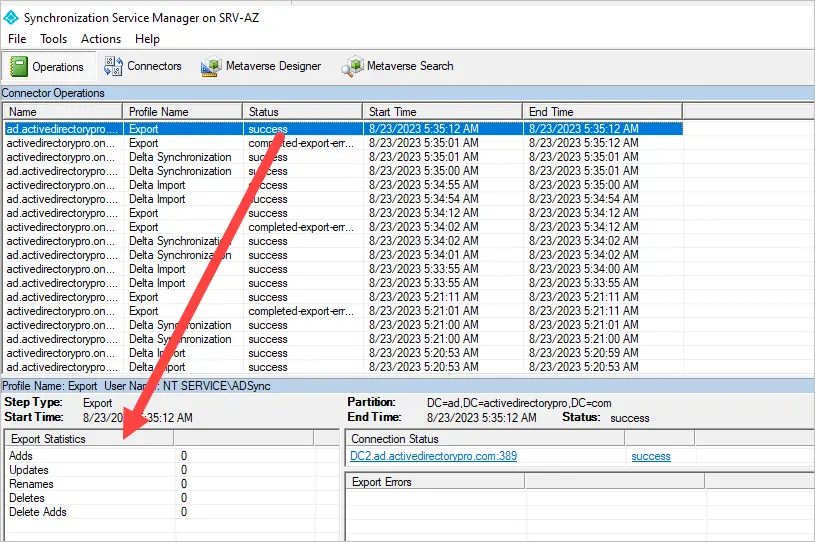Select the Export row starting 5:21:11 AM
Screen dimensions: 815x542
click(x=343, y=297)
